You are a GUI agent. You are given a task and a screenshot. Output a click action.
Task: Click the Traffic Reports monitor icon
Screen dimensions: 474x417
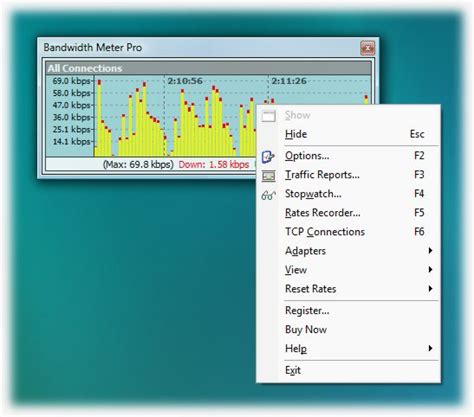(x=268, y=176)
